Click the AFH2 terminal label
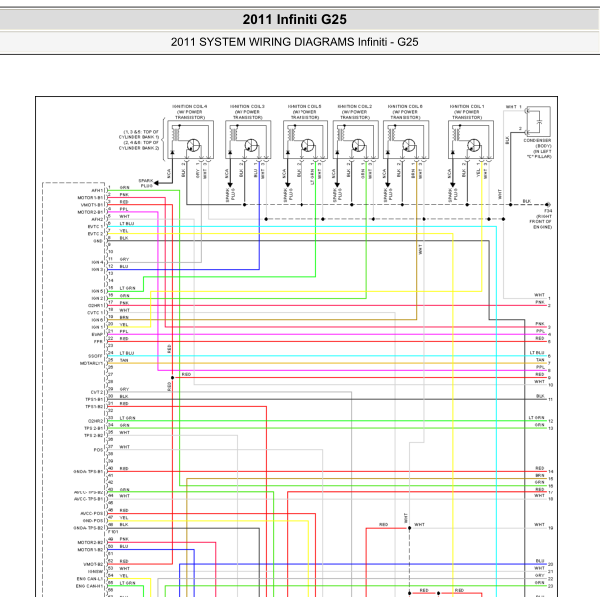Image resolution: width=600 pixels, height=597 pixels. pyautogui.click(x=97, y=219)
